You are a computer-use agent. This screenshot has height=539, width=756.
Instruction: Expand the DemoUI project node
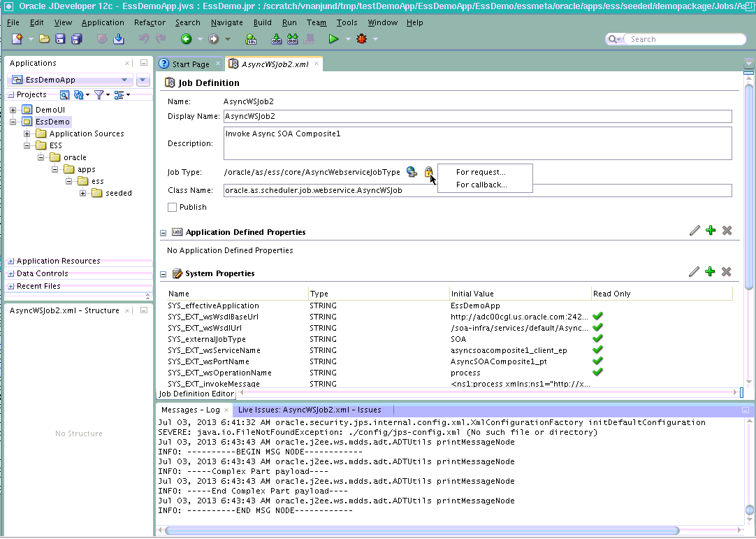pyautogui.click(x=13, y=110)
